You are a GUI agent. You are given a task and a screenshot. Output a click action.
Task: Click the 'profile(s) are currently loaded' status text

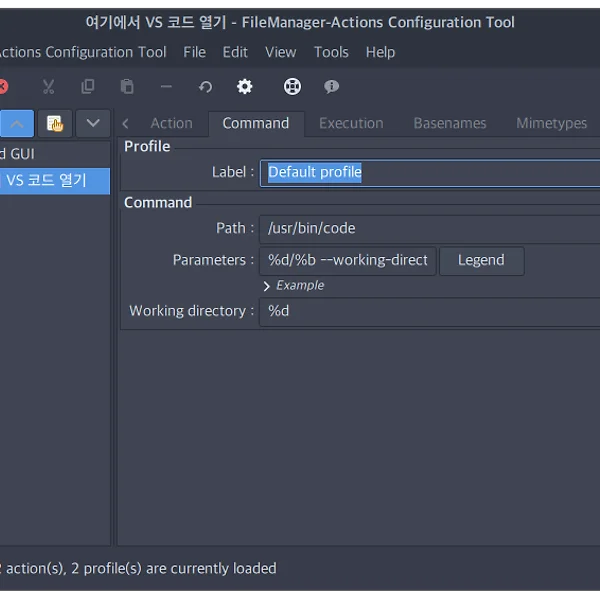[x=180, y=568]
